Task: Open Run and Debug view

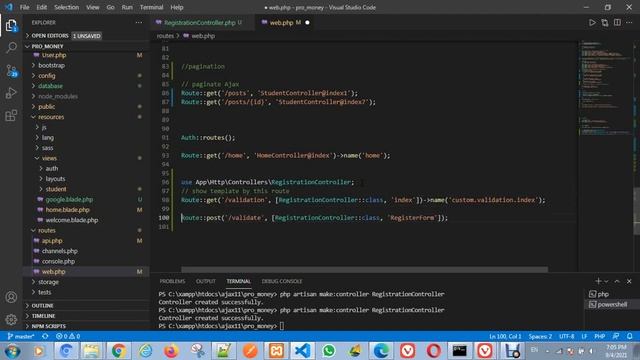Action: coord(11,93)
